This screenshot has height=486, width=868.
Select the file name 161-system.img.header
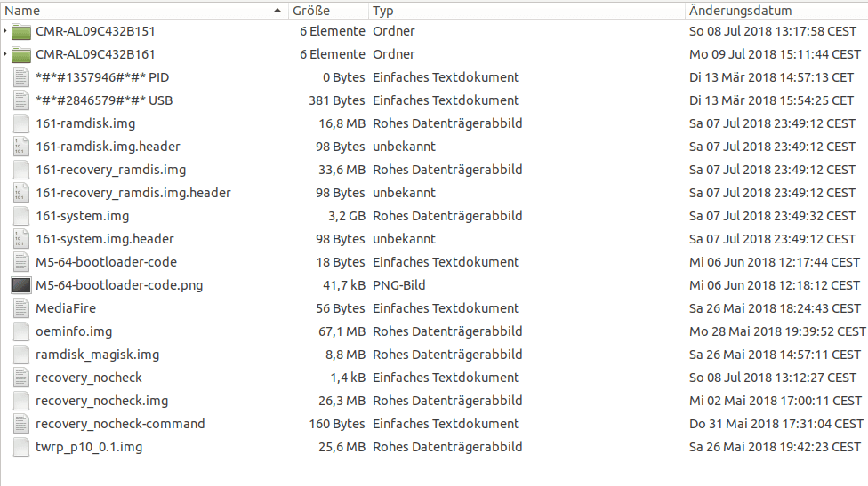pos(105,239)
